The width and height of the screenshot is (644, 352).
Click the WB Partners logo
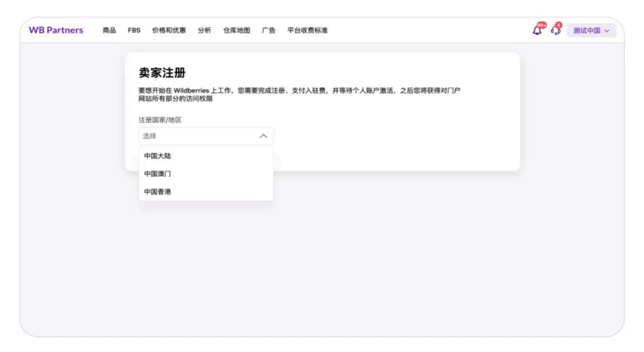(x=56, y=30)
